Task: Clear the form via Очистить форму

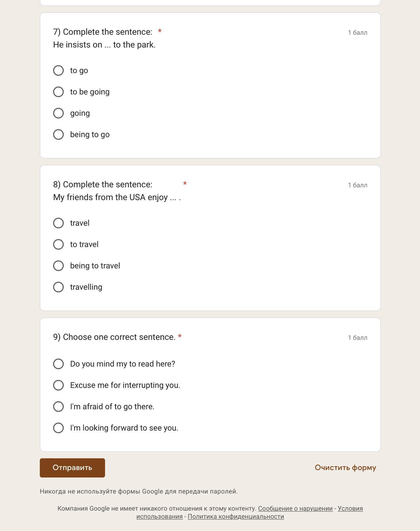Action: 345,468
